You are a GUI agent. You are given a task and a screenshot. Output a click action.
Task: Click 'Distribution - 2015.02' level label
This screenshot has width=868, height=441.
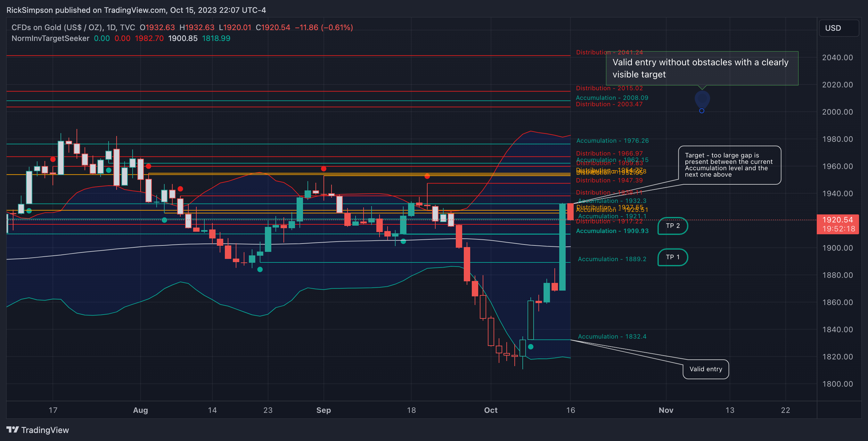(x=609, y=88)
